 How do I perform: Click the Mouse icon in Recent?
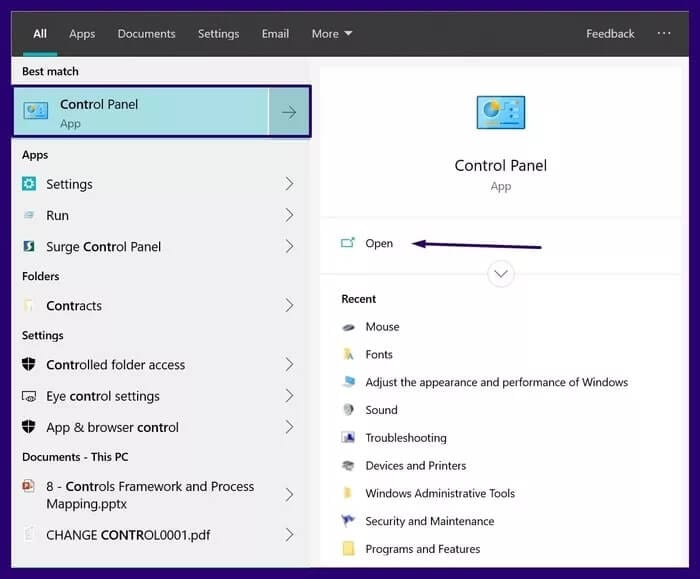348,327
